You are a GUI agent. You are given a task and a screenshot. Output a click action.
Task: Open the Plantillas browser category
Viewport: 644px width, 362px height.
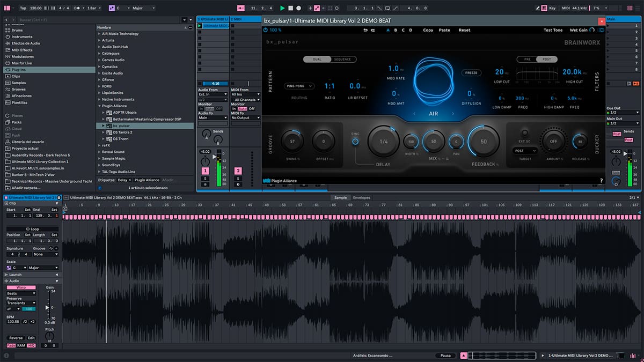[20, 102]
